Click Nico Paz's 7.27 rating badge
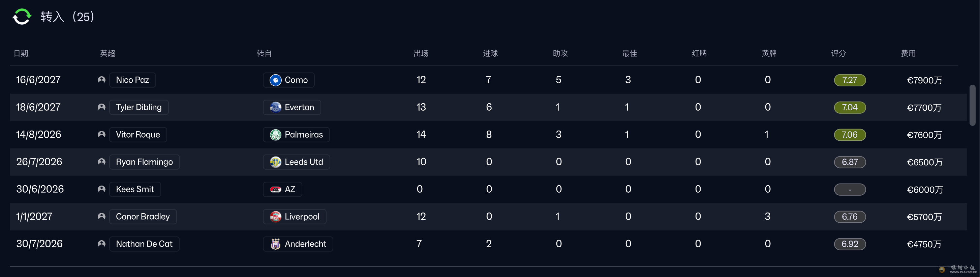Screen dimensions: 980x277 tap(850, 80)
